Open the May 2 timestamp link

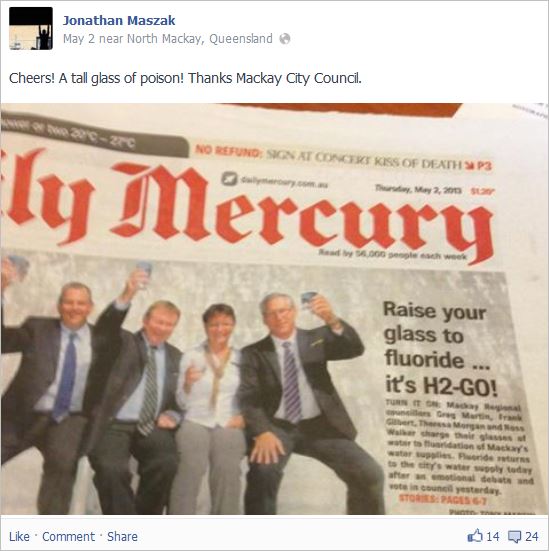click(x=79, y=39)
